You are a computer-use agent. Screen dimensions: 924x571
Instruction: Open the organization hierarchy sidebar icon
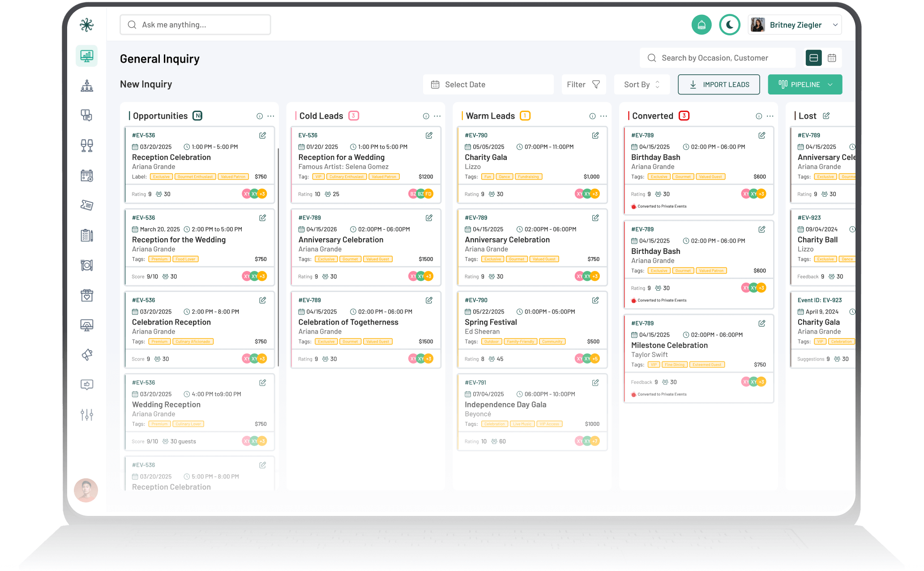pos(87,86)
